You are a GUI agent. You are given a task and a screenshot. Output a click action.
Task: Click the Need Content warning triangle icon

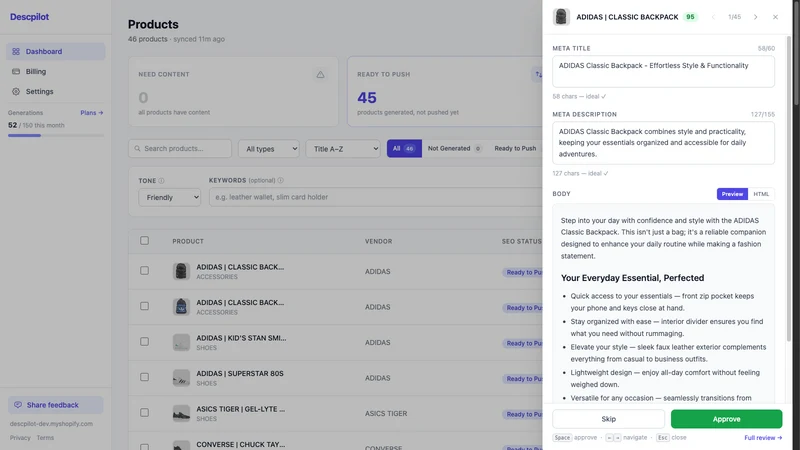coord(320,74)
